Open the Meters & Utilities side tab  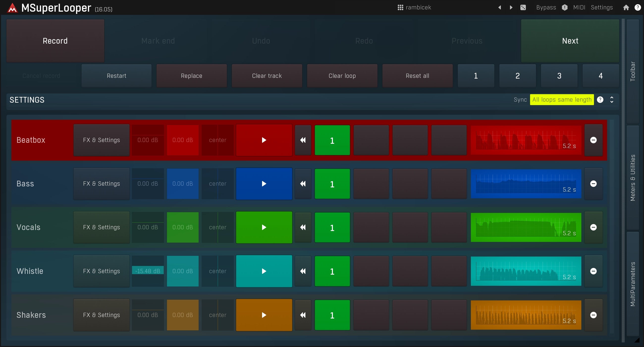633,178
